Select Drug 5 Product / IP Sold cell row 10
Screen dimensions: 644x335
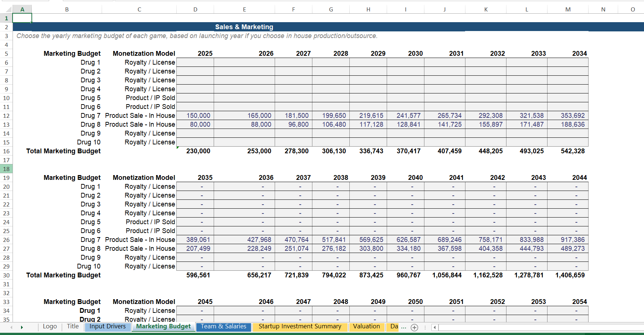coord(139,98)
